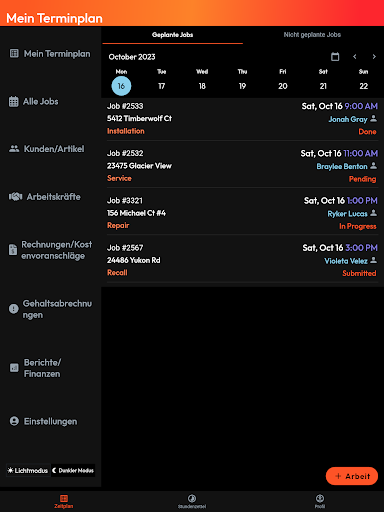
Task: Open Arbeitskräfte handshake icon
Action: [15, 197]
